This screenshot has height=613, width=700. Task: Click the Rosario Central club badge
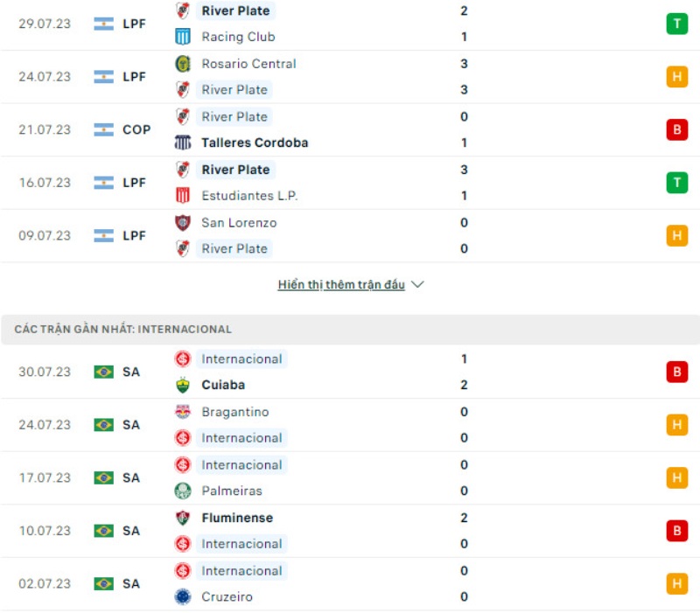pos(182,64)
